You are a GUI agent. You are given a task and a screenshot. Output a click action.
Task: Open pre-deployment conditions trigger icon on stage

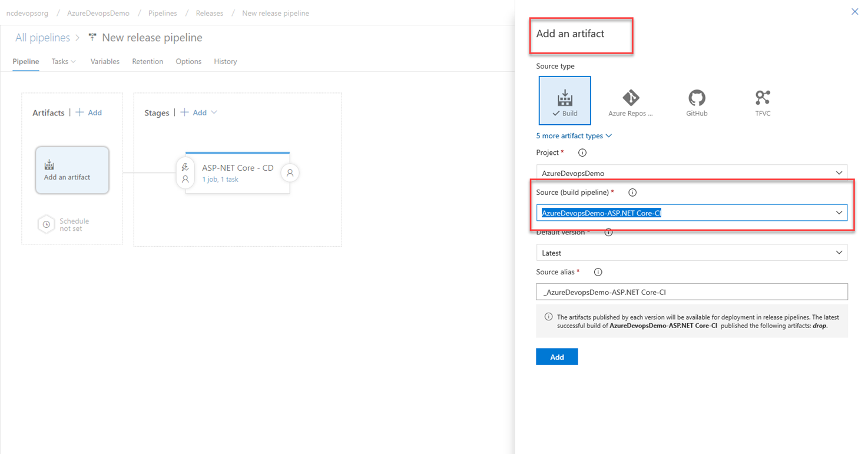185,167
